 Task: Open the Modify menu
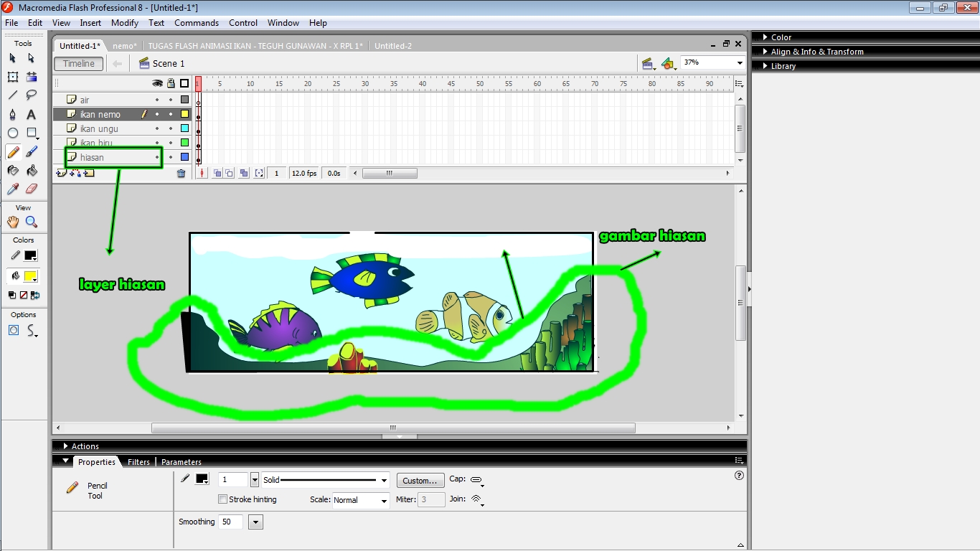125,23
